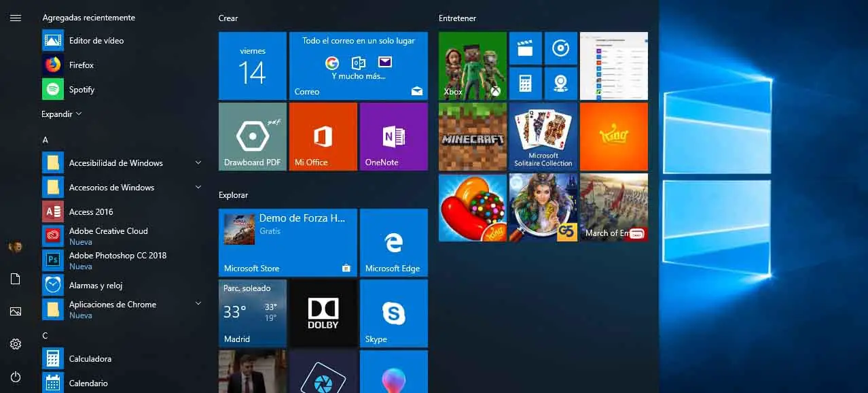The height and width of the screenshot is (393, 868).
Task: Open the hamburger menu at top left
Action: [x=16, y=18]
